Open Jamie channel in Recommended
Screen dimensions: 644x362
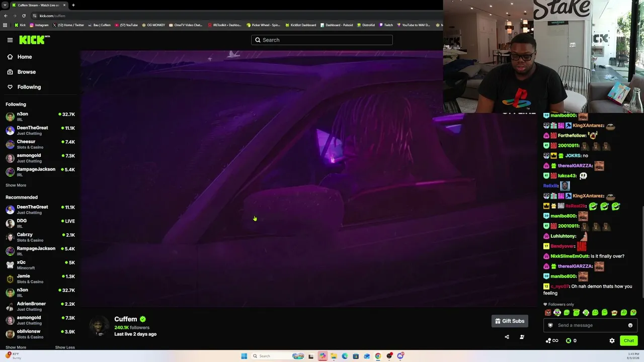tap(40, 279)
